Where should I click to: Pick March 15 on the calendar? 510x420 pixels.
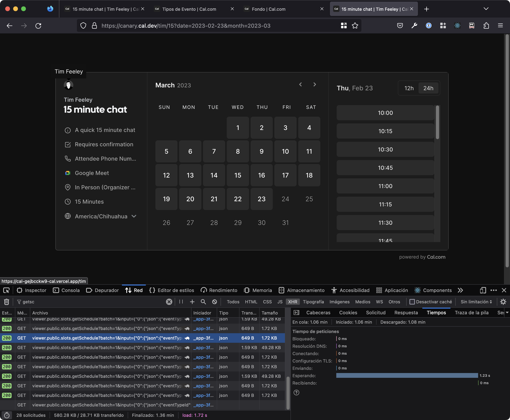pyautogui.click(x=238, y=175)
